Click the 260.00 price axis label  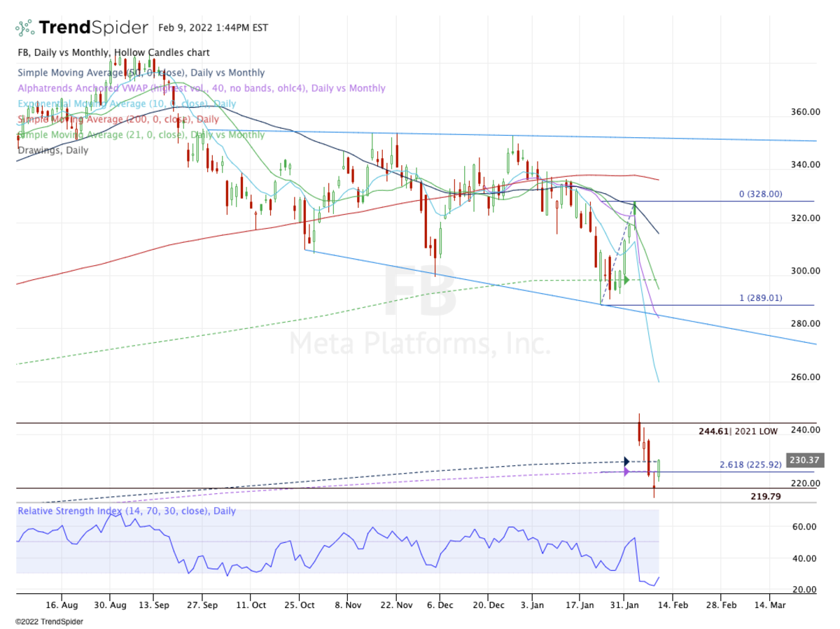(805, 377)
